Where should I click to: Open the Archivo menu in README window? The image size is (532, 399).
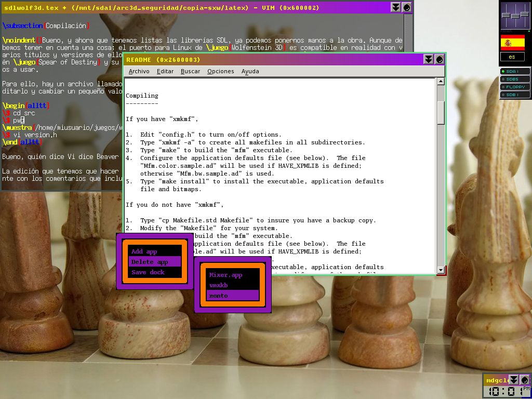[139, 71]
